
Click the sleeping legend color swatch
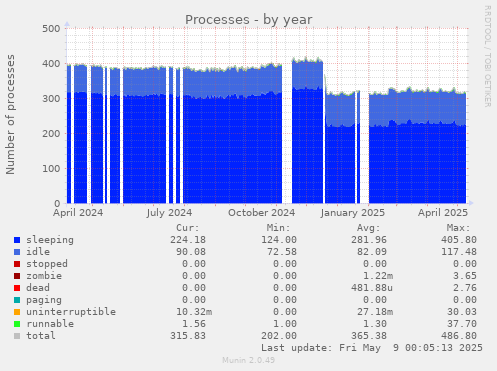[x=17, y=240]
